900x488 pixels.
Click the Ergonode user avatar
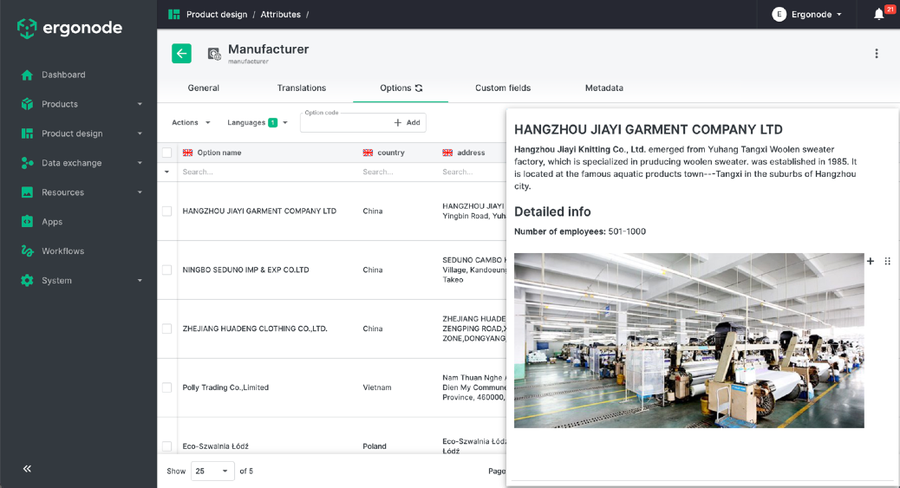click(779, 14)
